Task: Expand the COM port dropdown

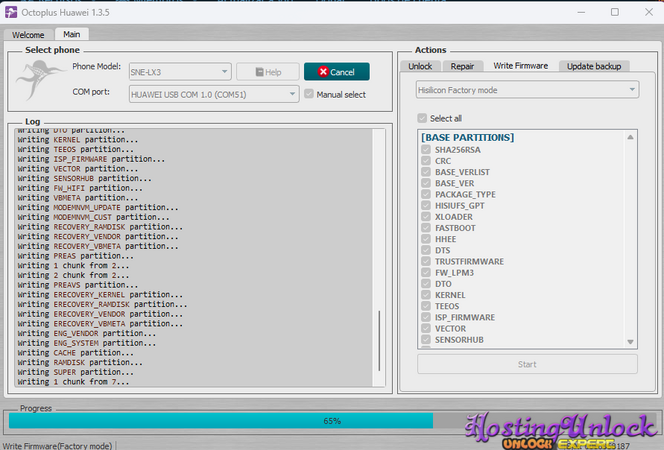Action: (213, 95)
